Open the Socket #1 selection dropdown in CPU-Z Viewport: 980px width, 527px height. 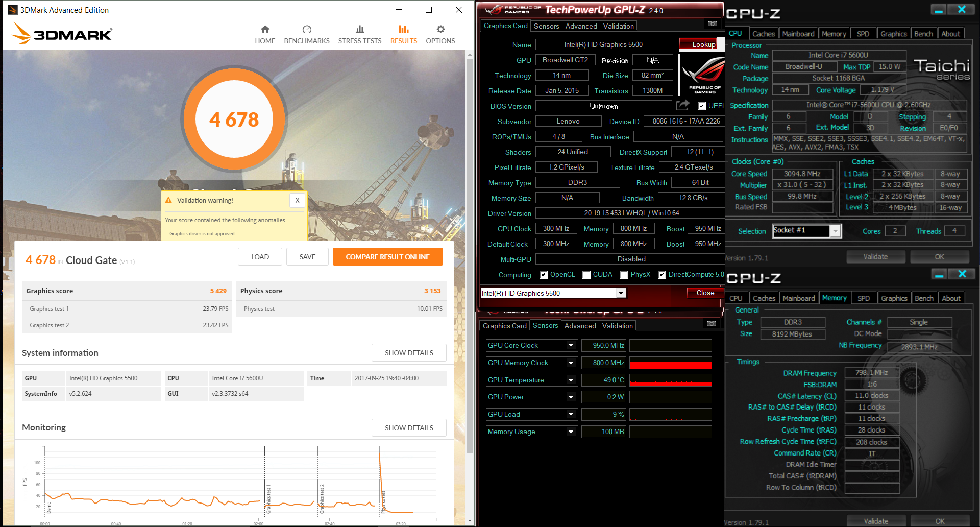point(835,231)
